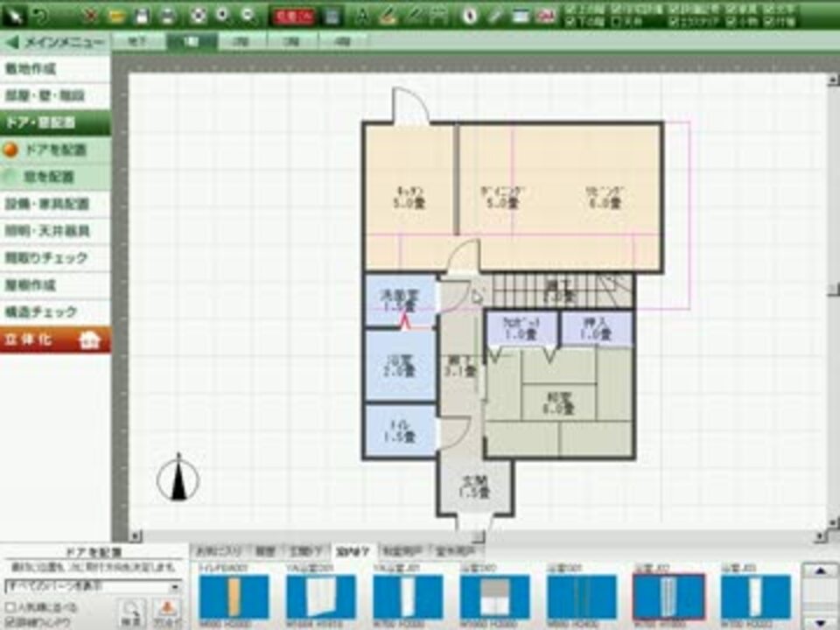The width and height of the screenshot is (840, 630).
Task: Select the letter A text tool
Action: click(x=362, y=16)
